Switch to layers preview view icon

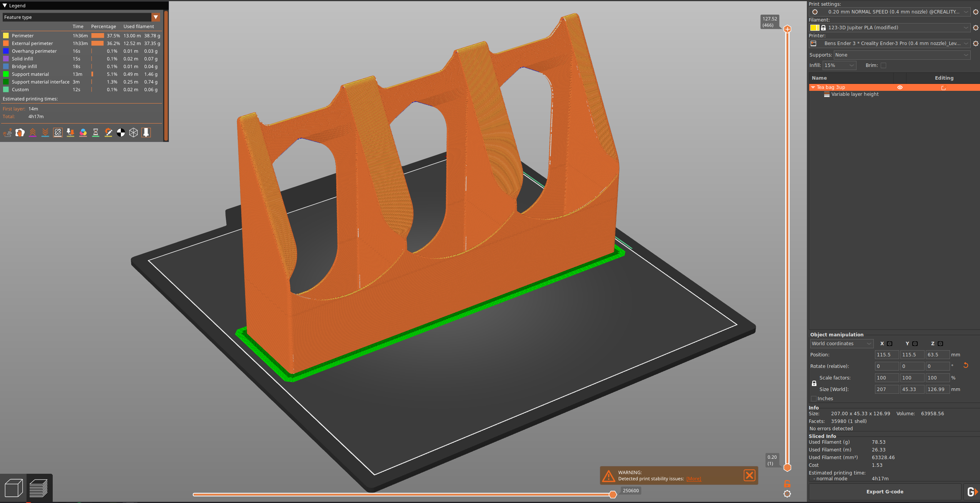[x=39, y=488]
